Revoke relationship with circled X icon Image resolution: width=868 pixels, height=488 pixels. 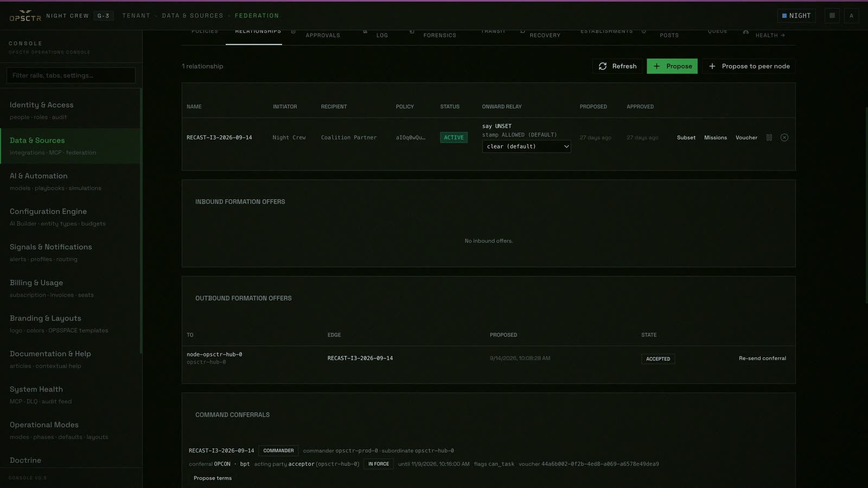[784, 138]
